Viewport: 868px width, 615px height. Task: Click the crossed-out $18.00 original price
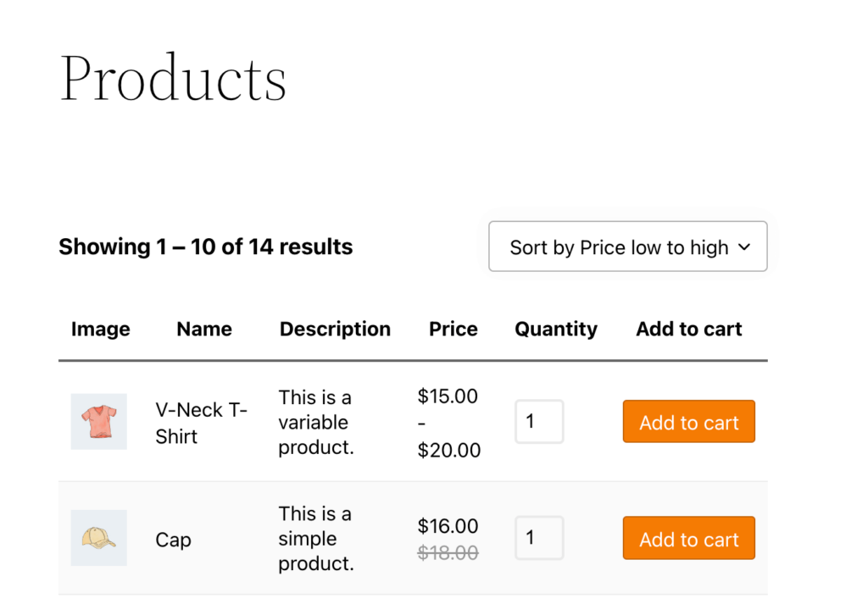pos(448,552)
